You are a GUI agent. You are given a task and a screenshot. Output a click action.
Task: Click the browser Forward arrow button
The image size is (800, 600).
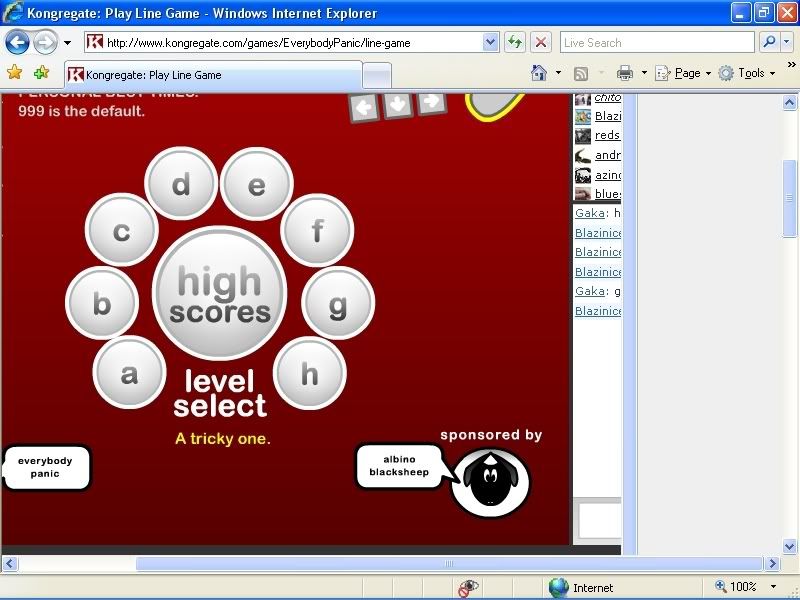tap(45, 42)
